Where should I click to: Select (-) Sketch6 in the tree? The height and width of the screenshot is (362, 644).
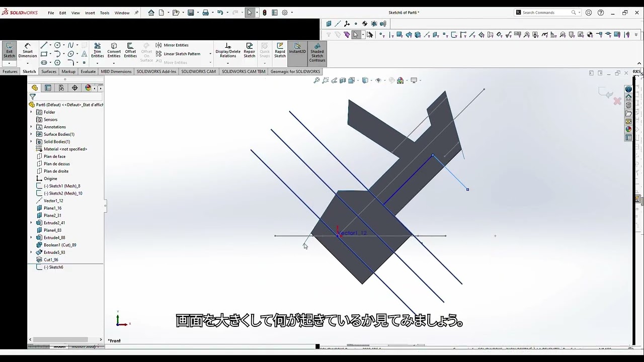[53, 267]
